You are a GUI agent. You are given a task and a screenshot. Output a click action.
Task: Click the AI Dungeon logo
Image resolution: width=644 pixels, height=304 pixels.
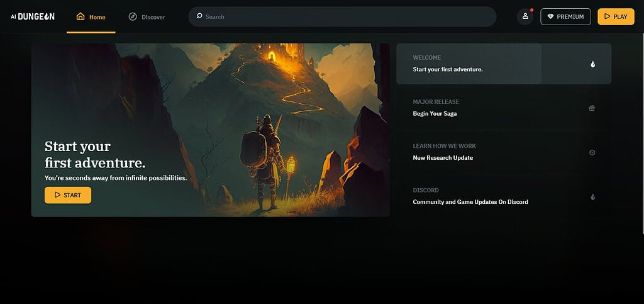(x=33, y=16)
